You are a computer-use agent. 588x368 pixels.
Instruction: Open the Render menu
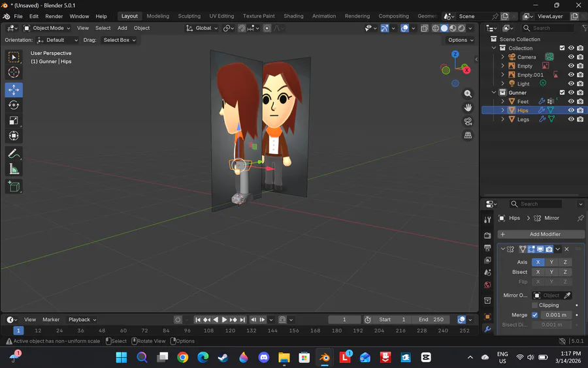click(54, 16)
